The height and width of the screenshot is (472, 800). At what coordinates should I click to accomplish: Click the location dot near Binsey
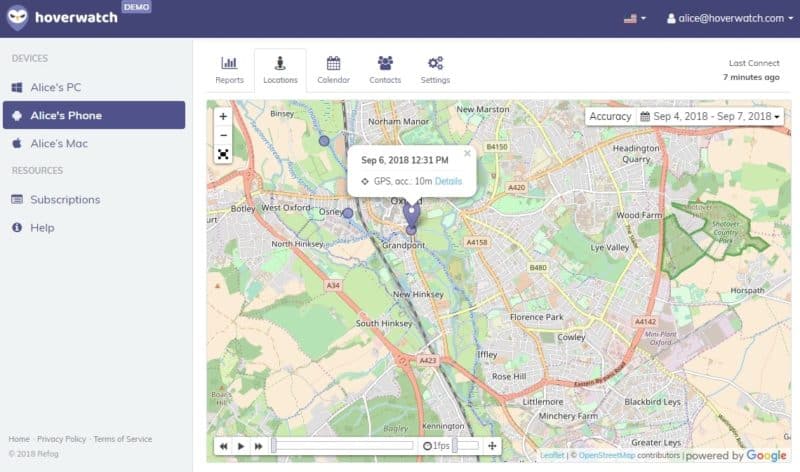pyautogui.click(x=324, y=140)
